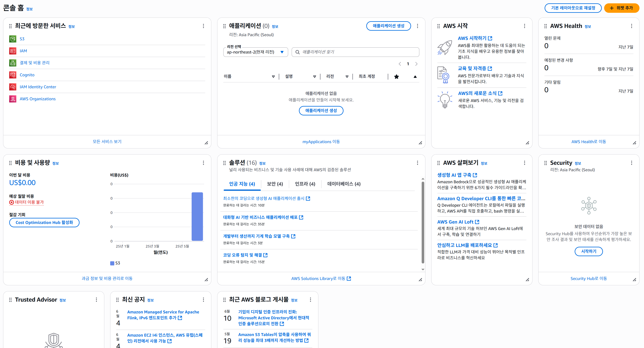Click the S3 service icon
Screen dimensions: 644x348
pyautogui.click(x=13, y=39)
